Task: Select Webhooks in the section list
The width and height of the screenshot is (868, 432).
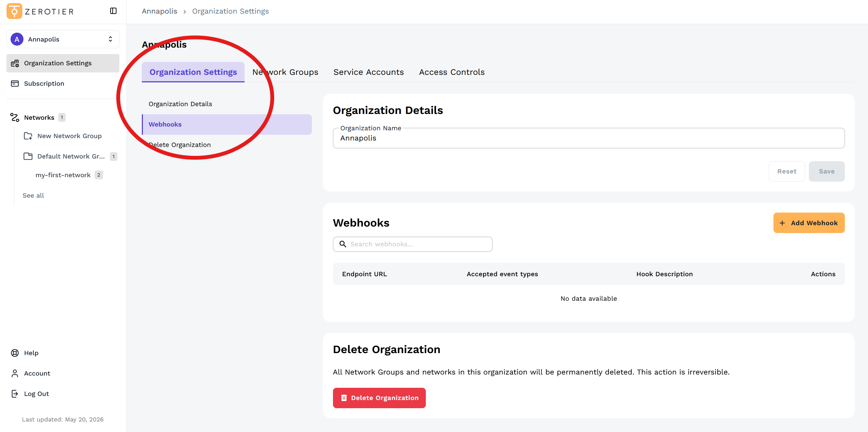Action: pos(227,124)
